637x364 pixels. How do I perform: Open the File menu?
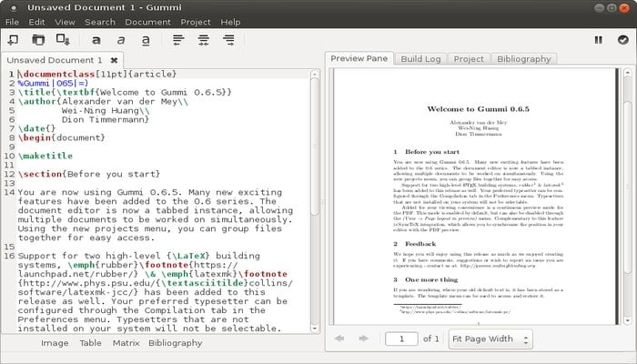pyautogui.click(x=12, y=22)
